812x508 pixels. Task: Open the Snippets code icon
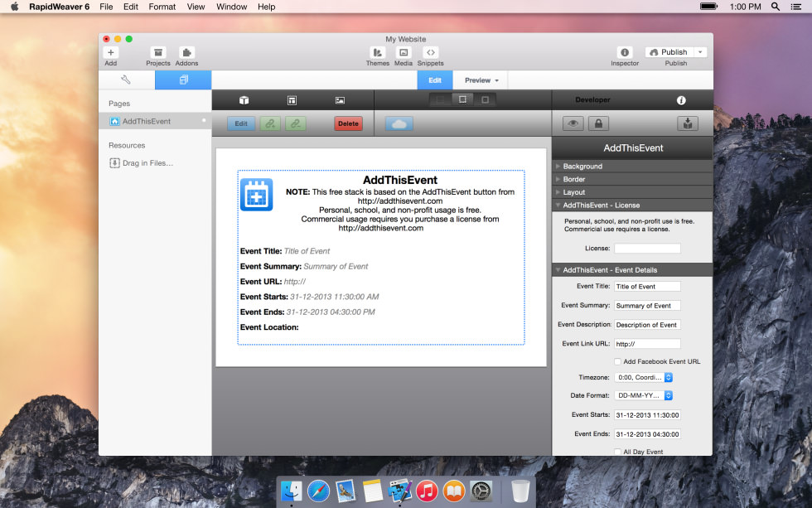point(430,52)
